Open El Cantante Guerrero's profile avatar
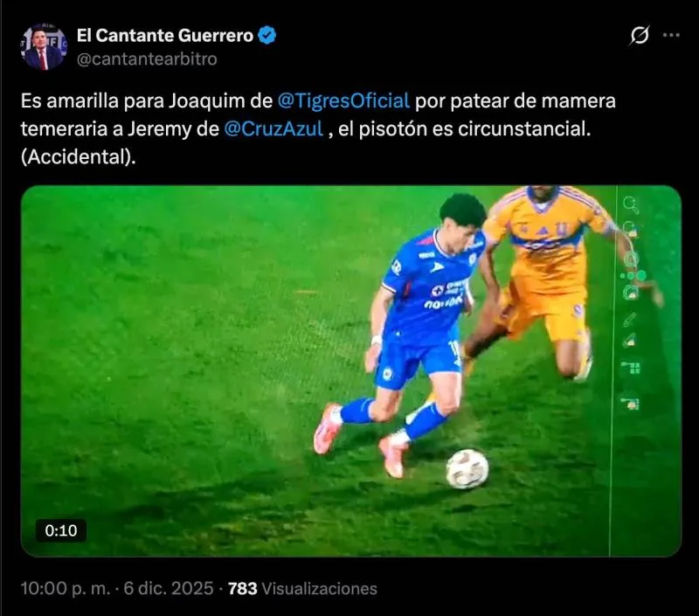 tap(43, 47)
